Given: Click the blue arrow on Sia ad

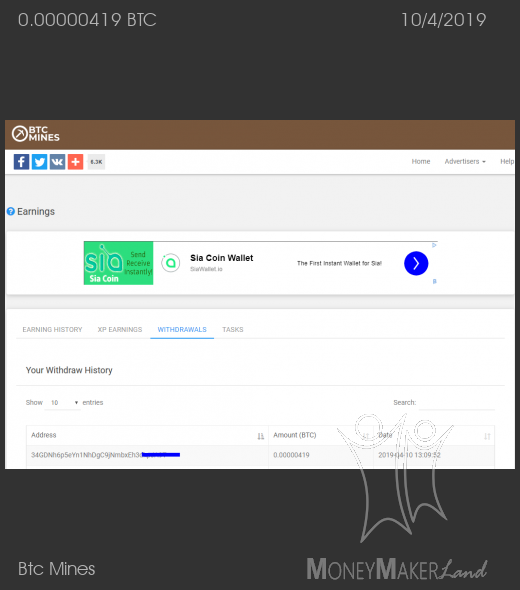Looking at the screenshot, I should click(x=416, y=263).
